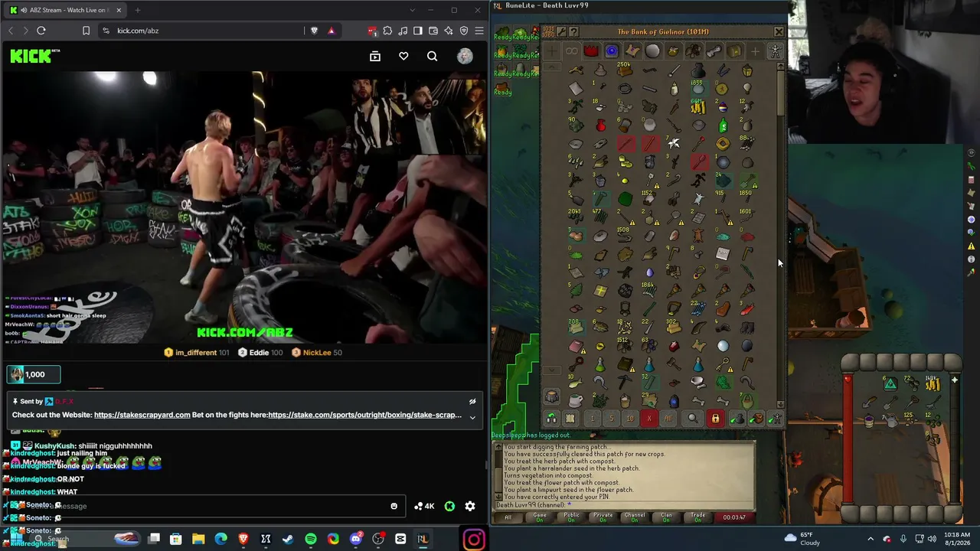Deposit worn equipment into the bank
The width and height of the screenshot is (980, 551).
click(775, 419)
